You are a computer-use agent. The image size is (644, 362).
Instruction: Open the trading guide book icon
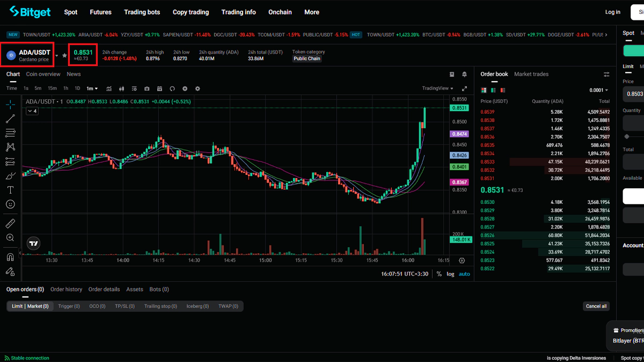coord(452,75)
